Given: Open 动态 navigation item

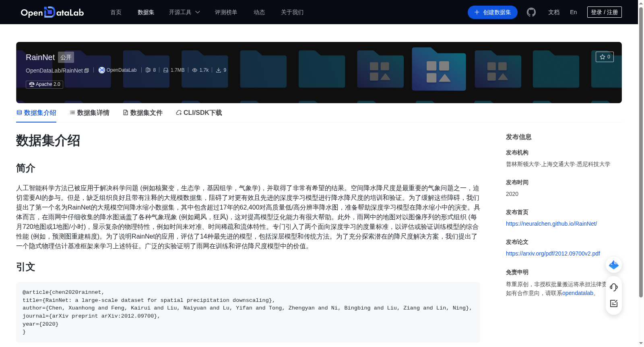Looking at the screenshot, I should (259, 12).
